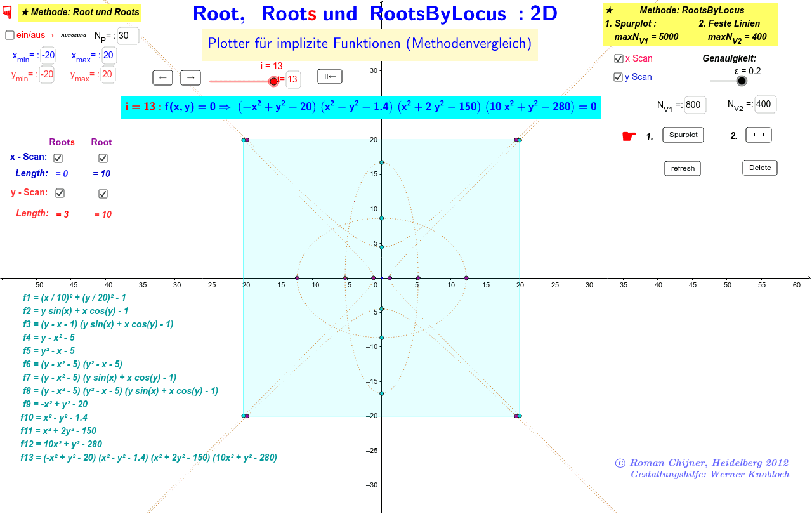
Task: Click the f5 = y² - x - 5 text
Action: pos(48,351)
